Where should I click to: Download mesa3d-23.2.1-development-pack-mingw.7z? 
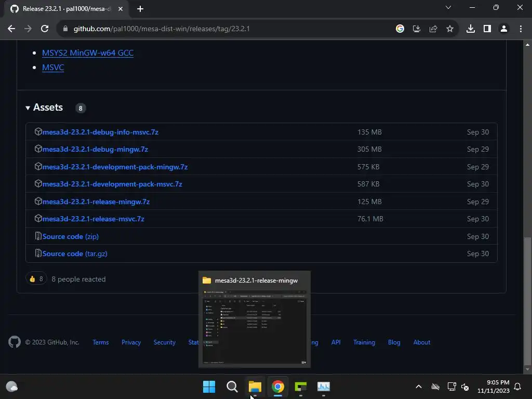pos(115,167)
